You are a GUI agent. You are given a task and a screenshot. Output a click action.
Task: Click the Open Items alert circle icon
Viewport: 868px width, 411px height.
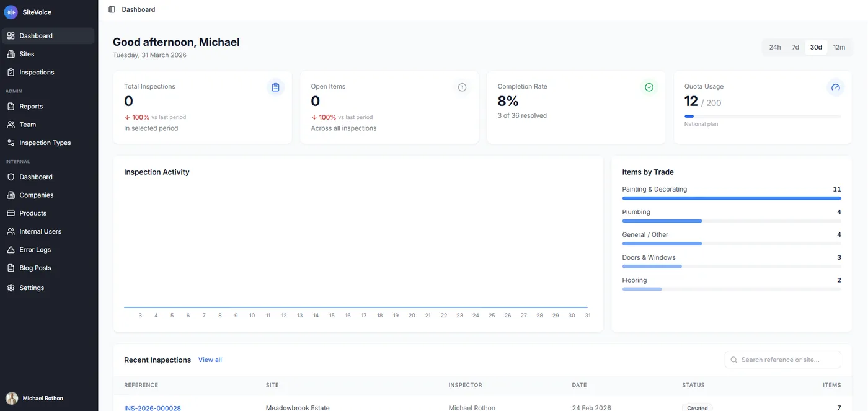462,87
